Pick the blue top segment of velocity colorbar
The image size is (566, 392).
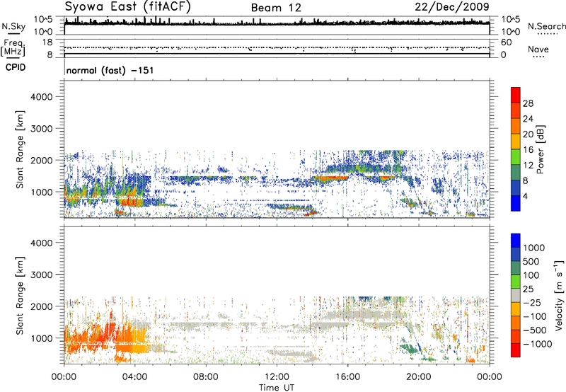(516, 241)
